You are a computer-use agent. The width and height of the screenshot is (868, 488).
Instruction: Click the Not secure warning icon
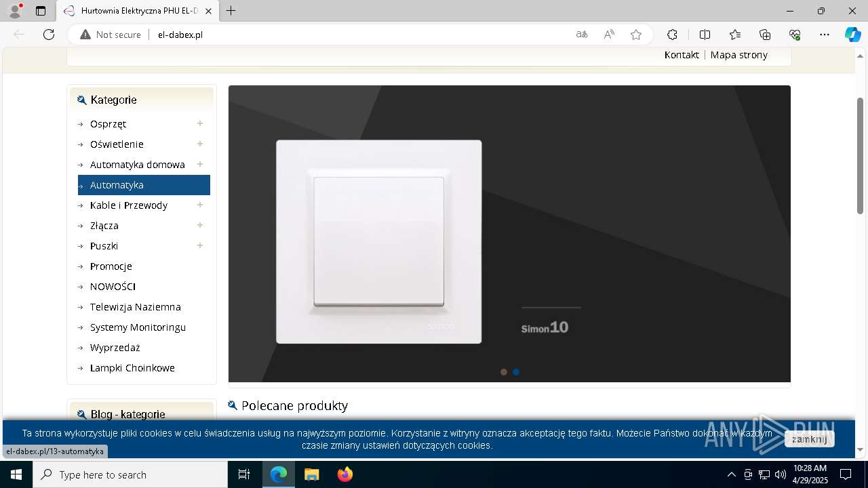tap(85, 35)
